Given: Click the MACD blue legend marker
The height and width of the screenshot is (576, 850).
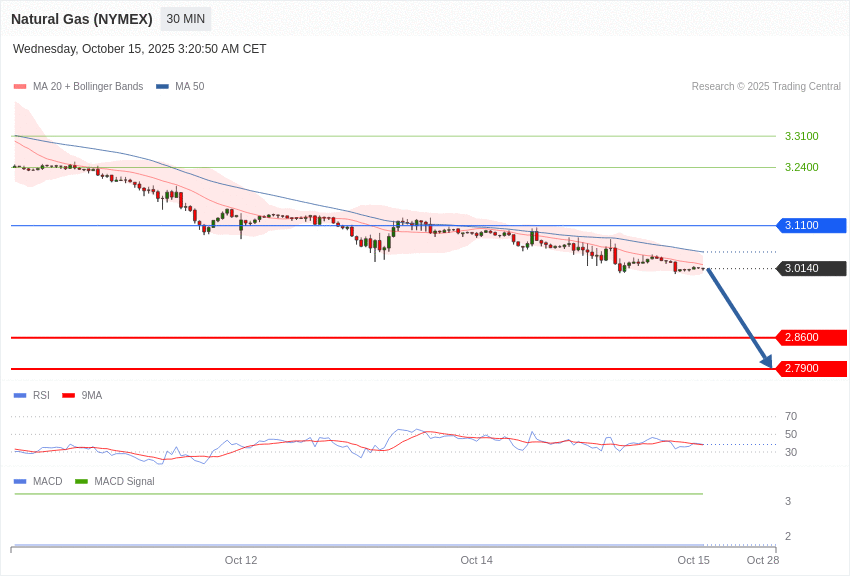Looking at the screenshot, I should coord(20,482).
